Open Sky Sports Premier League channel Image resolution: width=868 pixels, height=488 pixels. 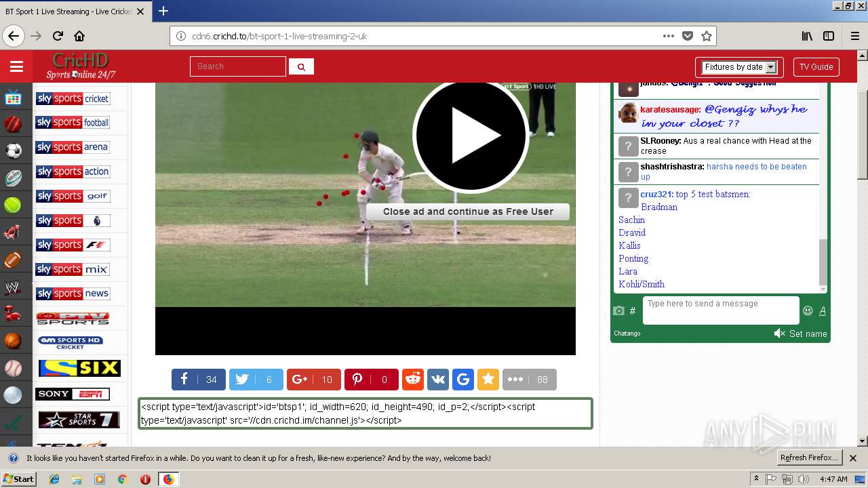point(73,220)
